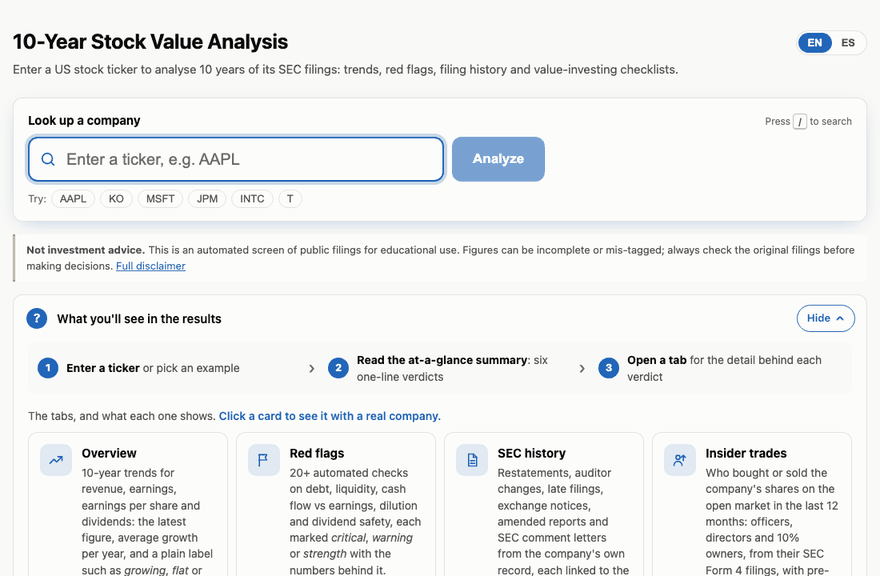The image size is (880, 576).
Task: Click the Red flags flag icon
Action: pyautogui.click(x=264, y=460)
